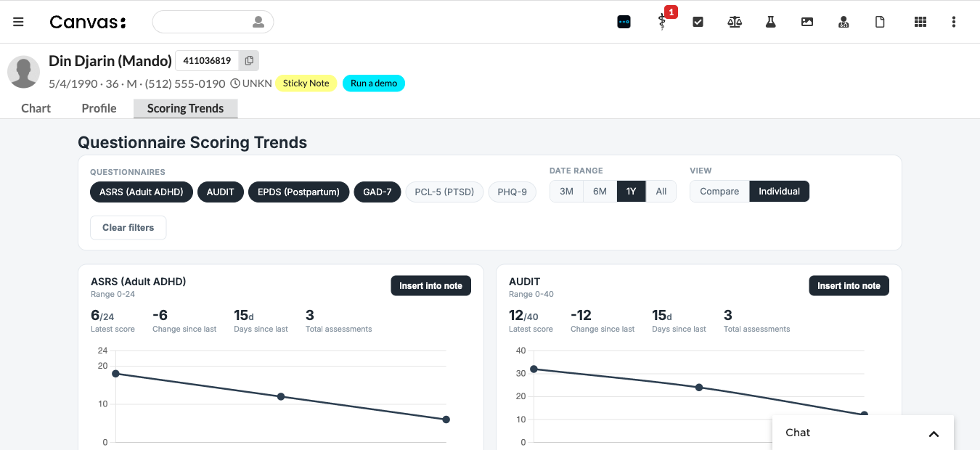
Task: Click the person icon in the search field
Action: [x=258, y=22]
